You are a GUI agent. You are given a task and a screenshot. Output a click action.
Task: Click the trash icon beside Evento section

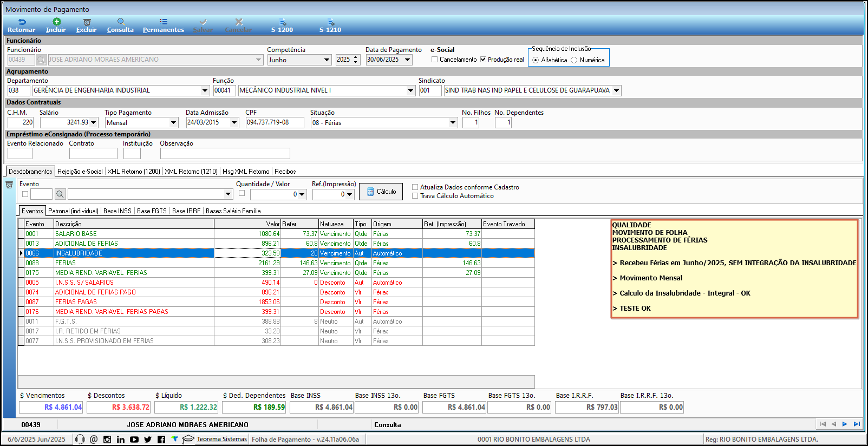coord(9,185)
